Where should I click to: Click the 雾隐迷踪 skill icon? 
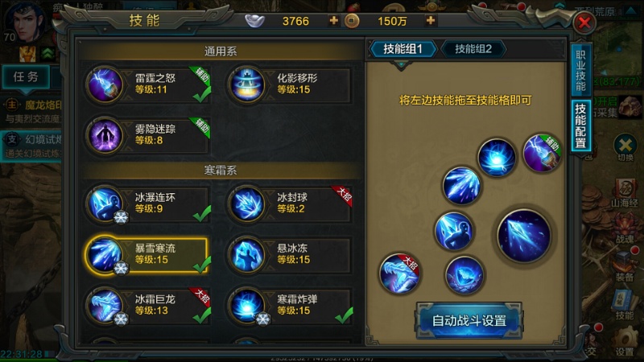click(105, 136)
